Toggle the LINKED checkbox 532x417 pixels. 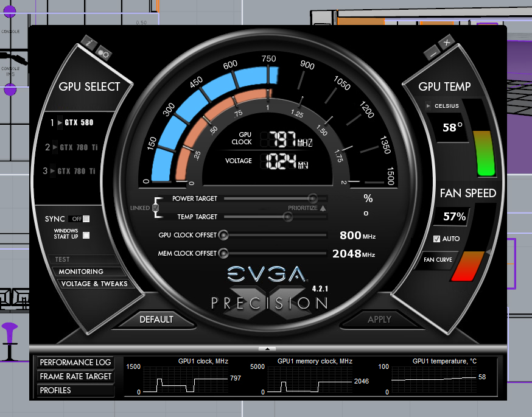(156, 208)
